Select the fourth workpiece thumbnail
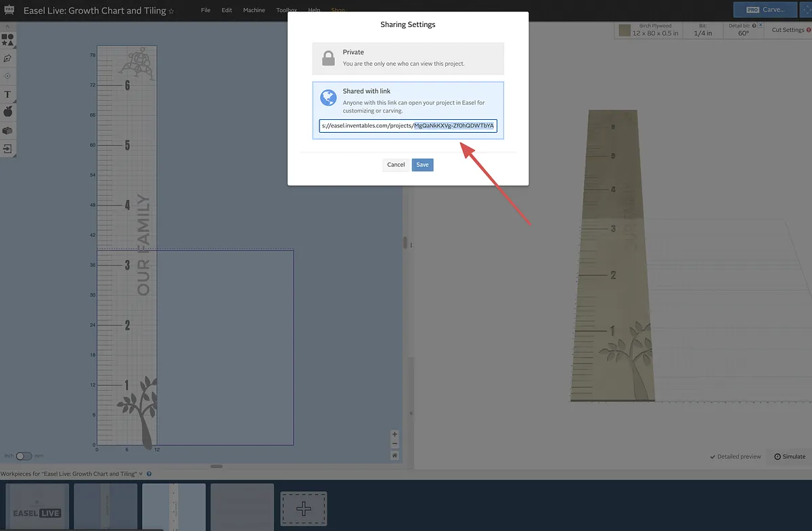Viewport: 812px width, 531px height. click(x=242, y=507)
